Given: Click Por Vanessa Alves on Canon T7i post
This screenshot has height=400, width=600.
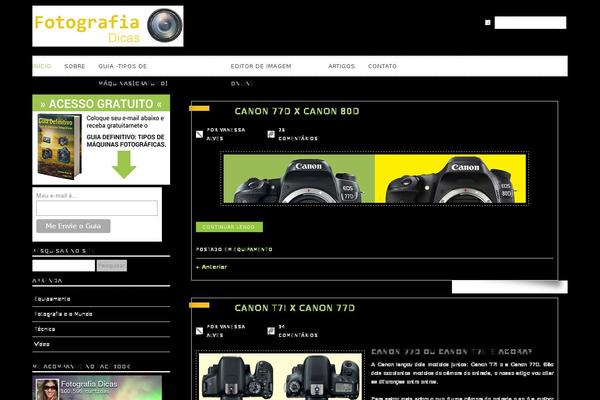Looking at the screenshot, I should (226, 331).
